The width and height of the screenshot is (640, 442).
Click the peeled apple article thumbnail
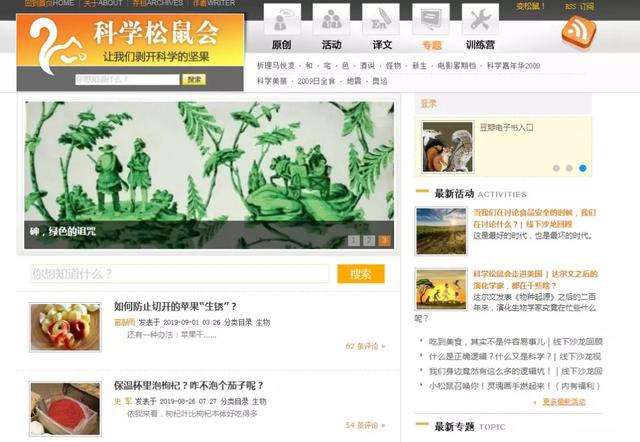(65, 327)
